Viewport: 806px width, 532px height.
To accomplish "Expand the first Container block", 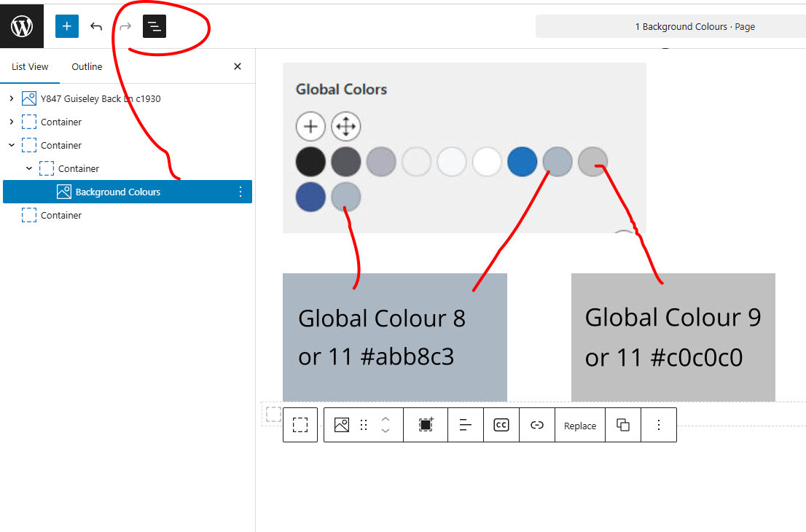I will point(12,122).
